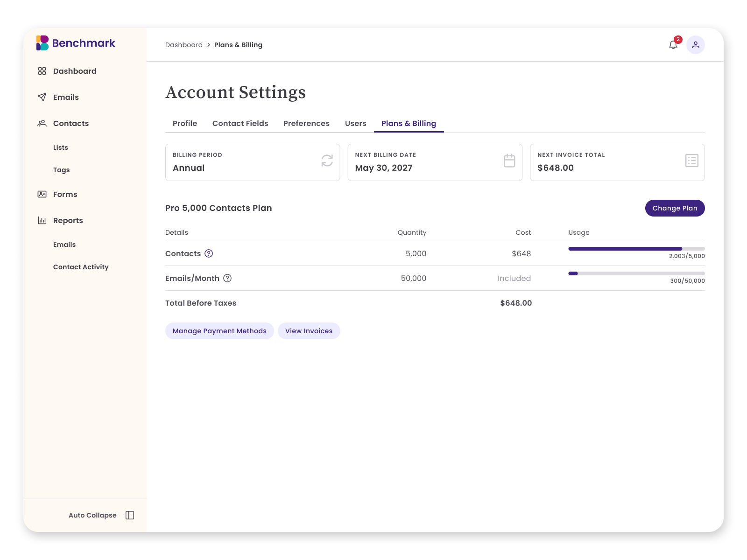
Task: Click the Billing Period Annual card
Action: pos(253,162)
